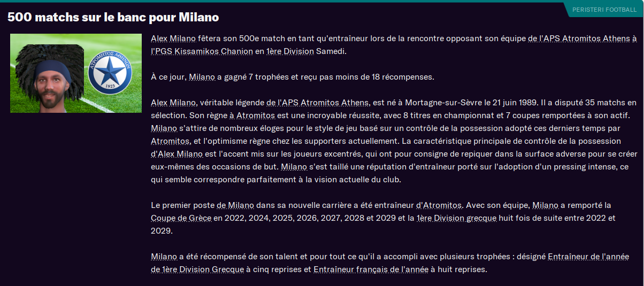Screen dimensions: 644x286
Task: Open the Atromitos link before 'et l'optimisme'
Action: pos(171,141)
